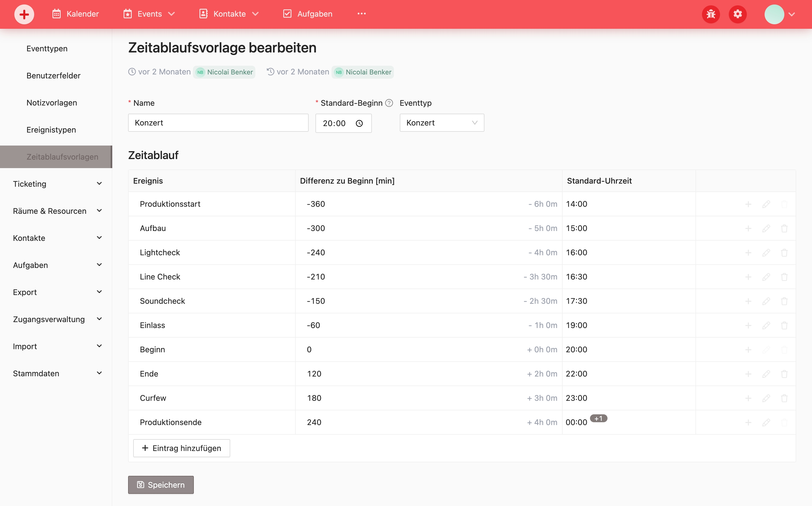Image resolution: width=812 pixels, height=506 pixels.
Task: Click the Speichern button
Action: (x=161, y=485)
